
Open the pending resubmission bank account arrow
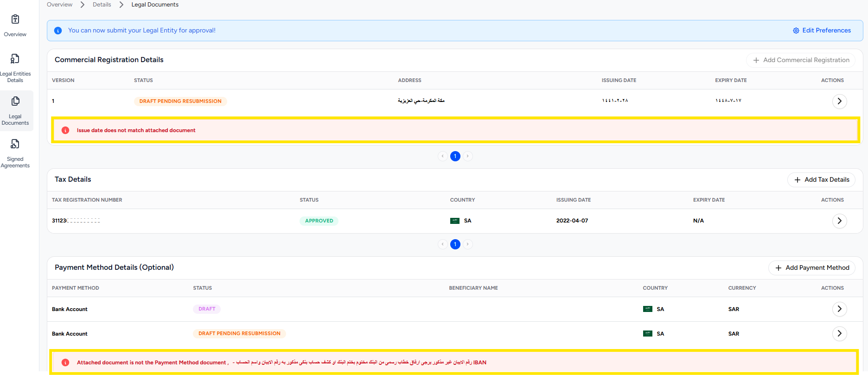click(x=839, y=334)
